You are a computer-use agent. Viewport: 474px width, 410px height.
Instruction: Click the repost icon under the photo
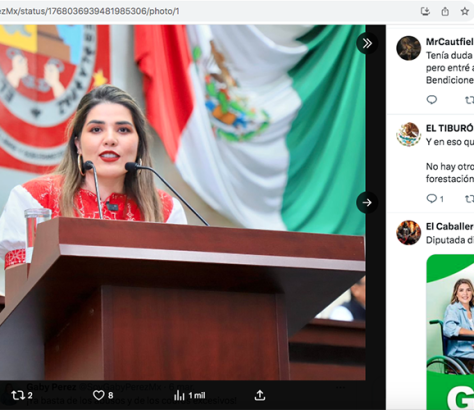tap(18, 395)
